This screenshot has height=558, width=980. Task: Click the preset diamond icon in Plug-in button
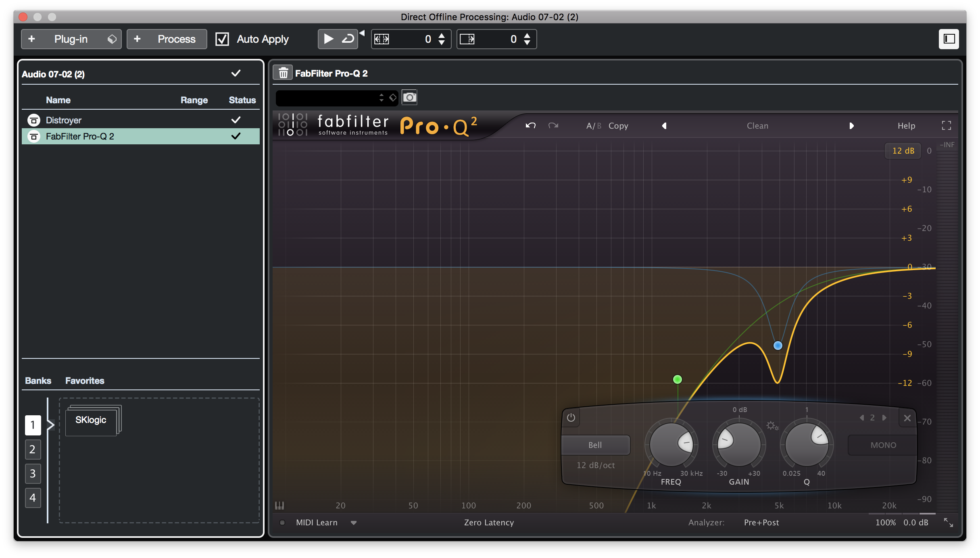[x=112, y=39]
